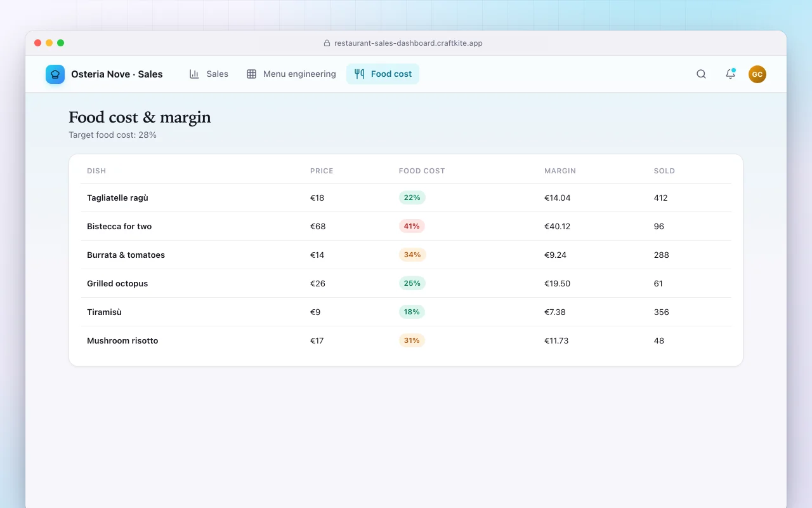Image resolution: width=812 pixels, height=508 pixels.
Task: Click the 288 sold count
Action: coord(662,255)
